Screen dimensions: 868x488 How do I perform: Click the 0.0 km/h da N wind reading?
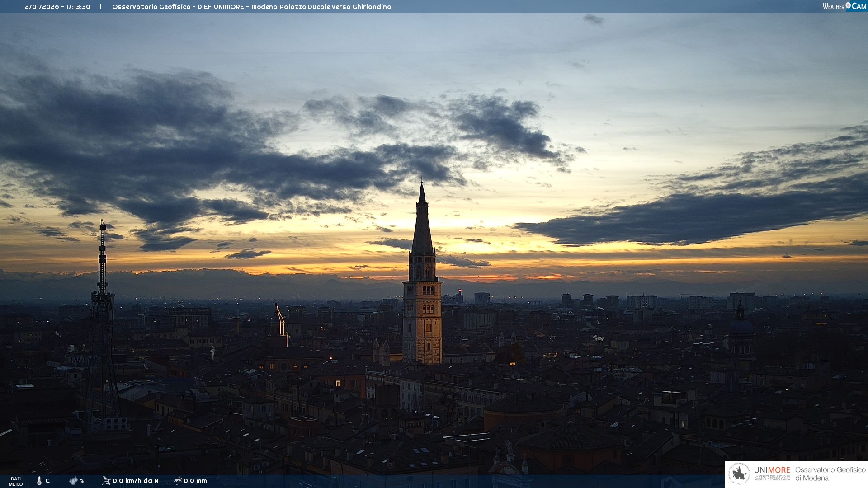pos(136,481)
